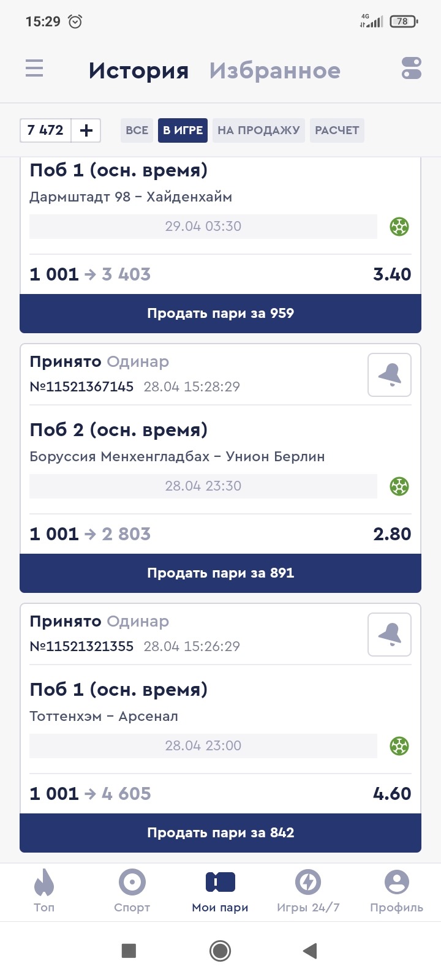Enable the notification bell for bet №11521367145
The width and height of the screenshot is (441, 980).
click(x=390, y=375)
